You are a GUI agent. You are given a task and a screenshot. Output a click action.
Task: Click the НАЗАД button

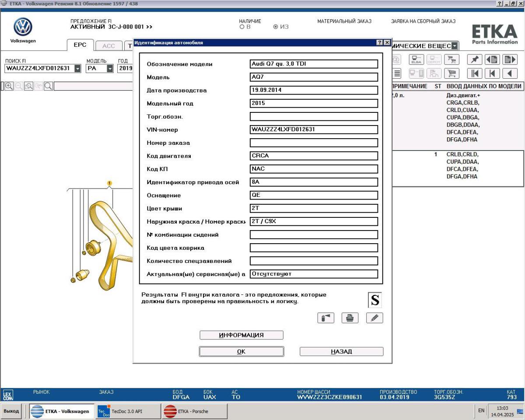(341, 351)
